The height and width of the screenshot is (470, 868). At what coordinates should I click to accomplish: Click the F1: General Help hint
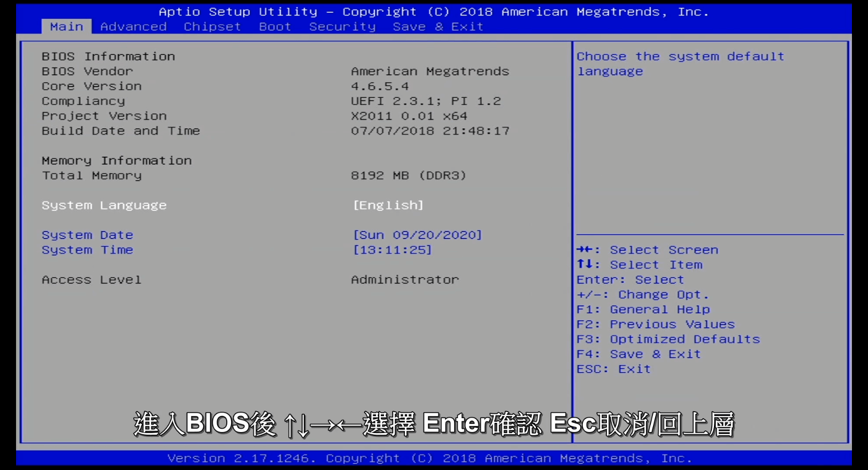pos(643,310)
